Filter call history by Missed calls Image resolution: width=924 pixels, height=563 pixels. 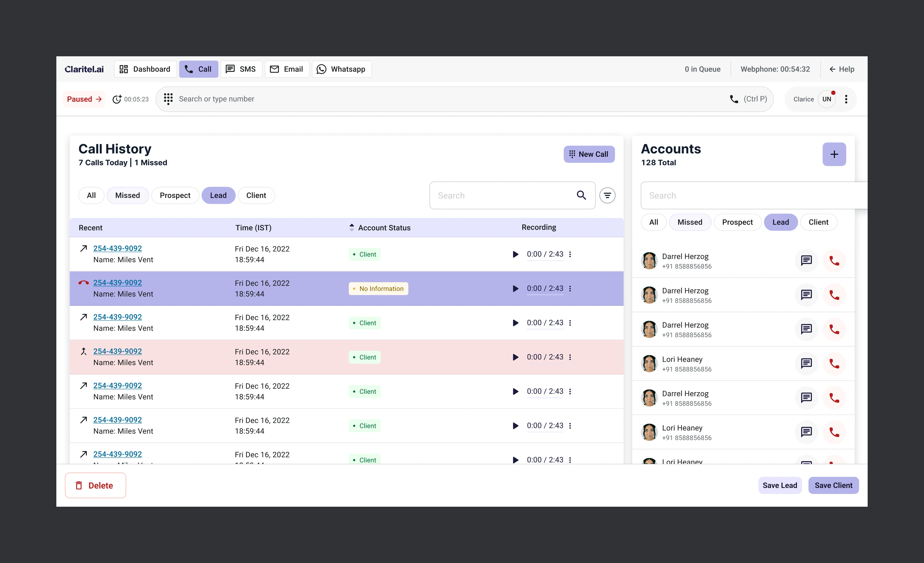(128, 195)
